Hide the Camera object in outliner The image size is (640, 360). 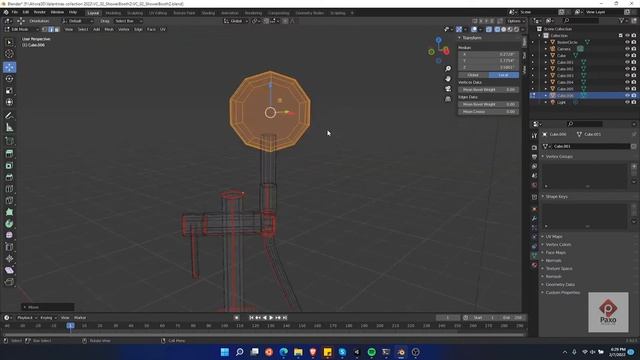tap(627, 49)
